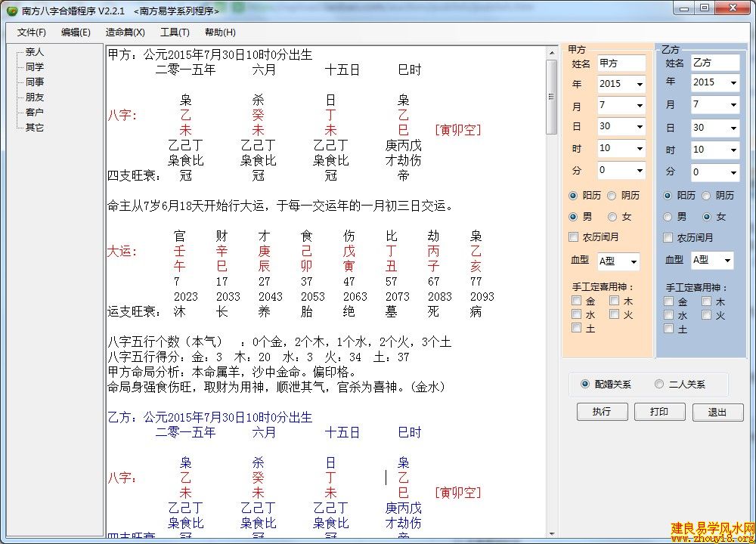Check 水 element for 乙方
The image size is (756, 544).
pyautogui.click(x=669, y=316)
